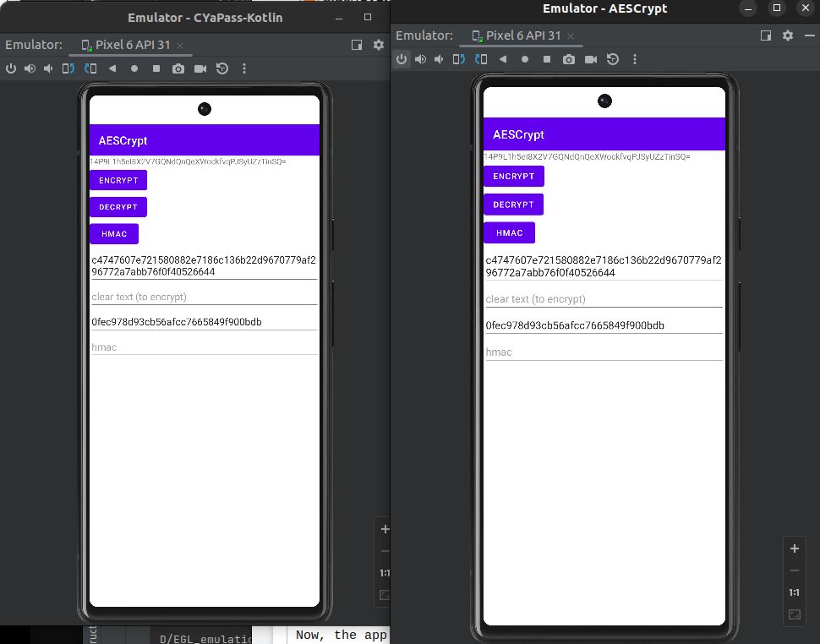The width and height of the screenshot is (820, 644).
Task: Rotate right in AESCrypt emulator toolbar
Action: point(481,59)
